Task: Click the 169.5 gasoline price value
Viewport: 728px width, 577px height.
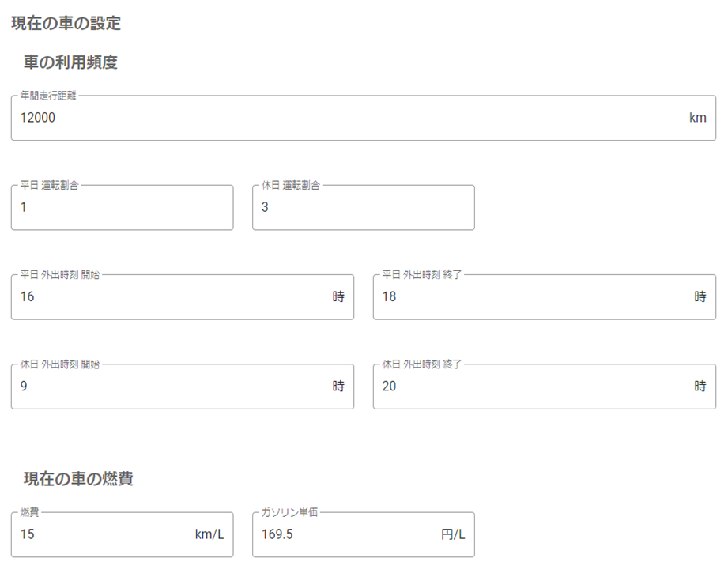Action: tap(277, 534)
